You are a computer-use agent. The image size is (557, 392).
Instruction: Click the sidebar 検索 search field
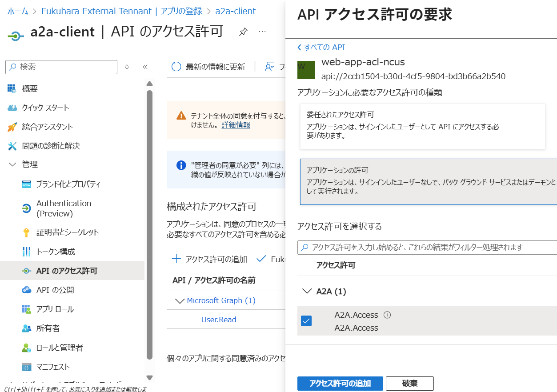[x=61, y=67]
